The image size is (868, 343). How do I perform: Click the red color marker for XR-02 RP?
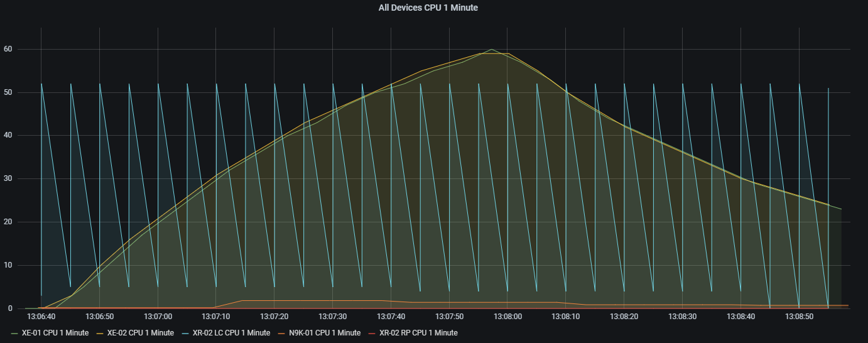pyautogui.click(x=372, y=333)
